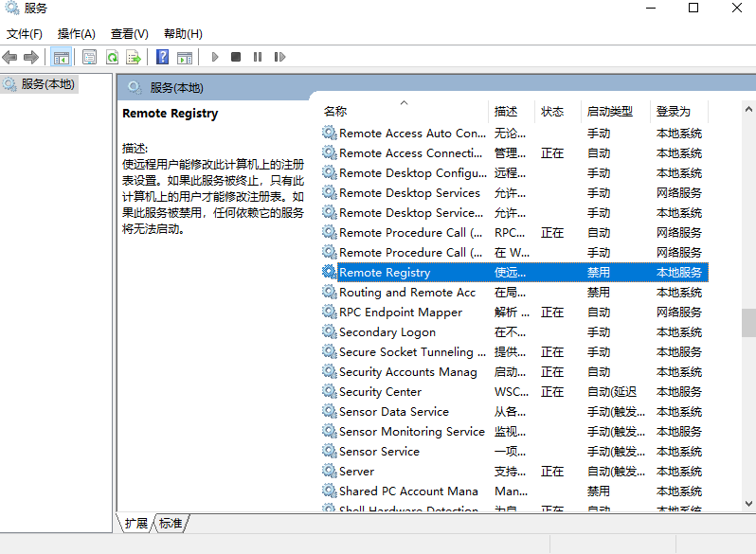Screen dimensions: 756x554
Task: Open the blue help question mark icon
Action: [x=163, y=57]
